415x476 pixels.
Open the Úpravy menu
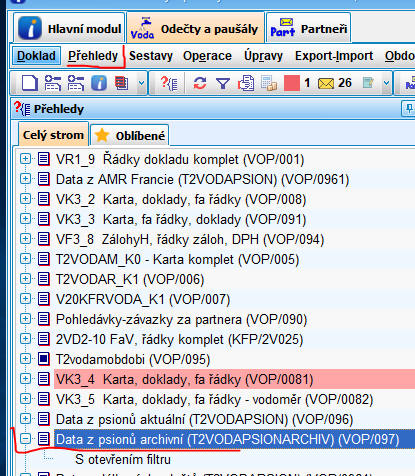(263, 56)
